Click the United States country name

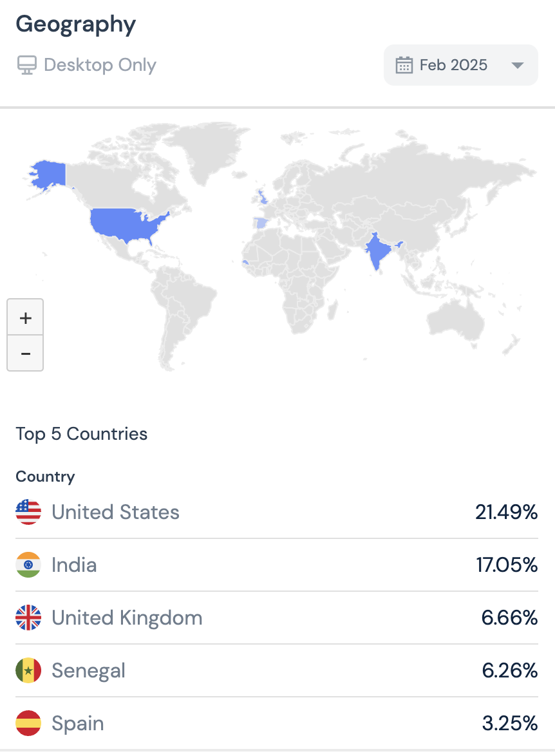pos(115,512)
